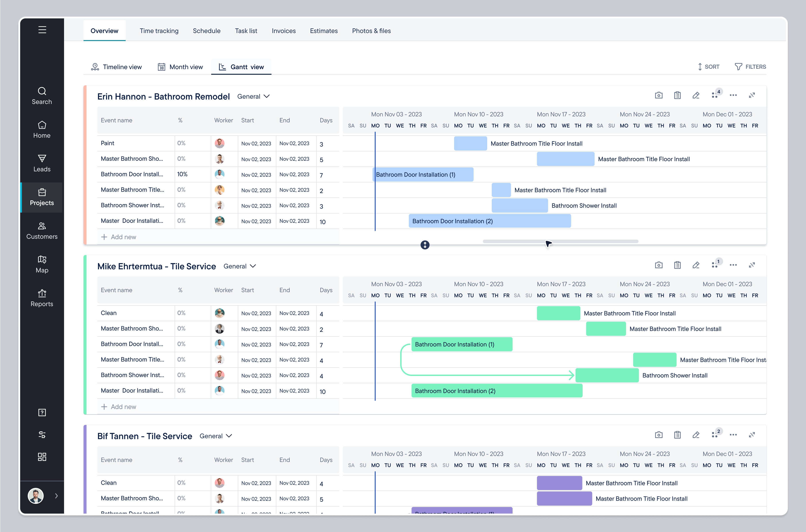Take a screenshot with the camera icon on Erin Hannon's card

(659, 95)
